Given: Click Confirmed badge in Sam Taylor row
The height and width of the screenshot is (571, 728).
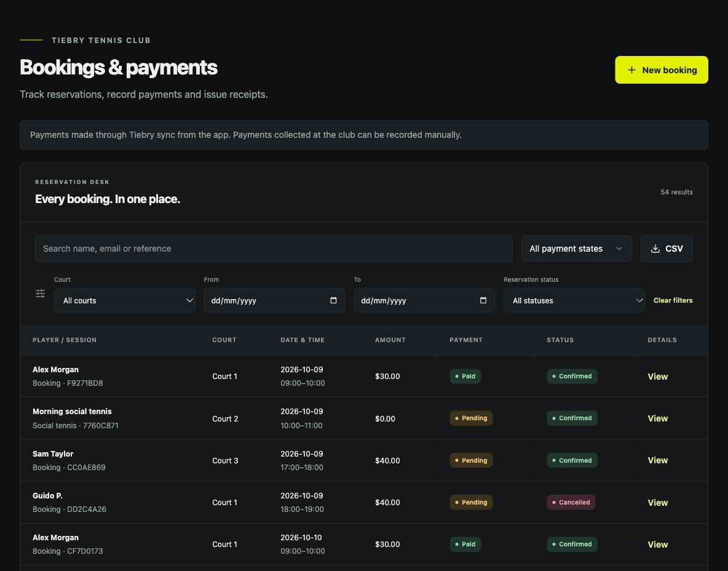Looking at the screenshot, I should pos(572,460).
